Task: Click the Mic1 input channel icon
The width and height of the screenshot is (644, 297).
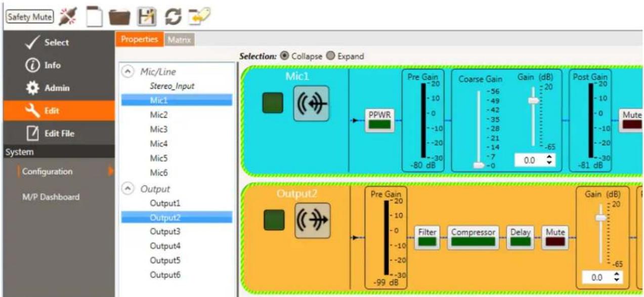Action: coord(311,103)
